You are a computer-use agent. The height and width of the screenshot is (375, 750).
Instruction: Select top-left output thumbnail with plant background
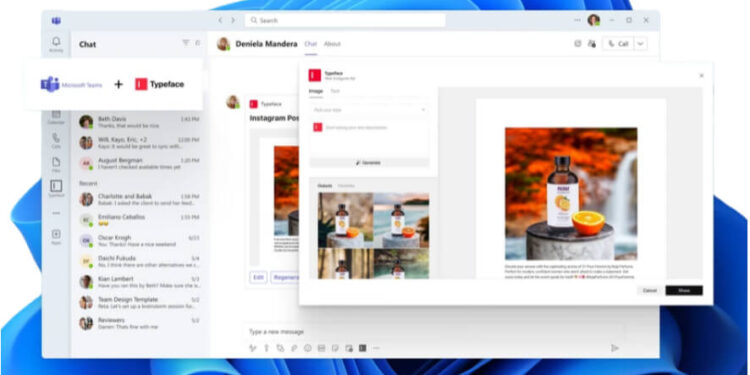(x=345, y=220)
